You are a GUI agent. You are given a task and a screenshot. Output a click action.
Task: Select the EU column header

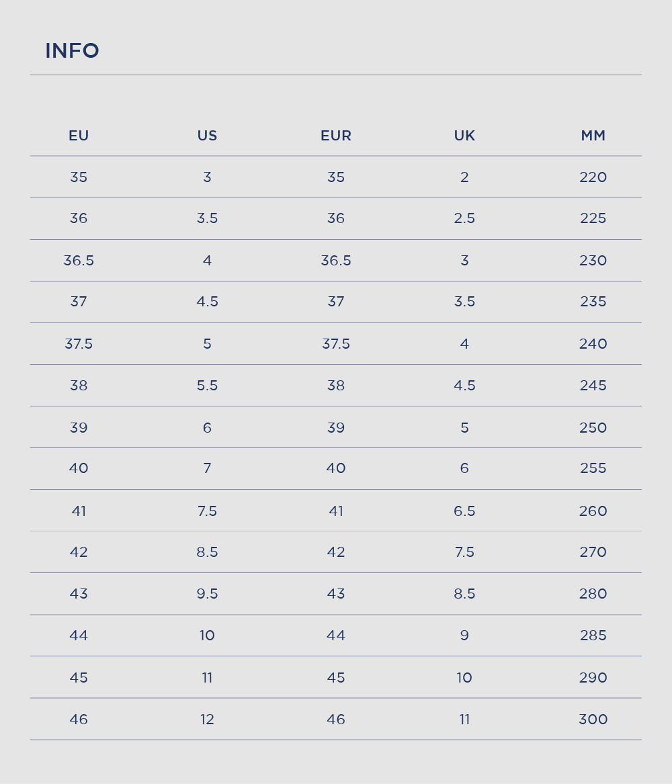79,136
